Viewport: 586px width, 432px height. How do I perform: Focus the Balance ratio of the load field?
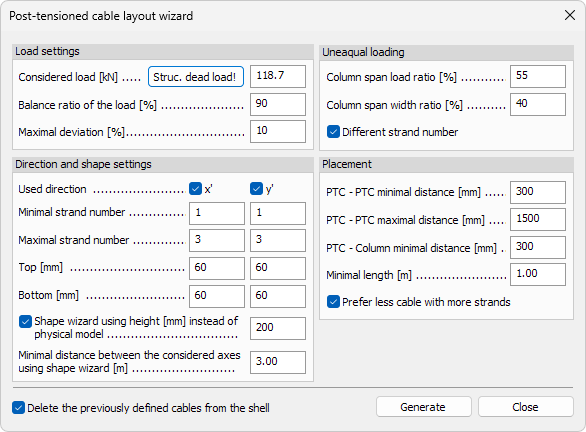click(x=278, y=104)
